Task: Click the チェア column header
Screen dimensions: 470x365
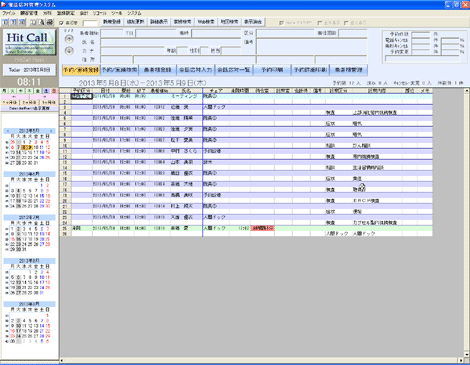Action: (x=216, y=91)
